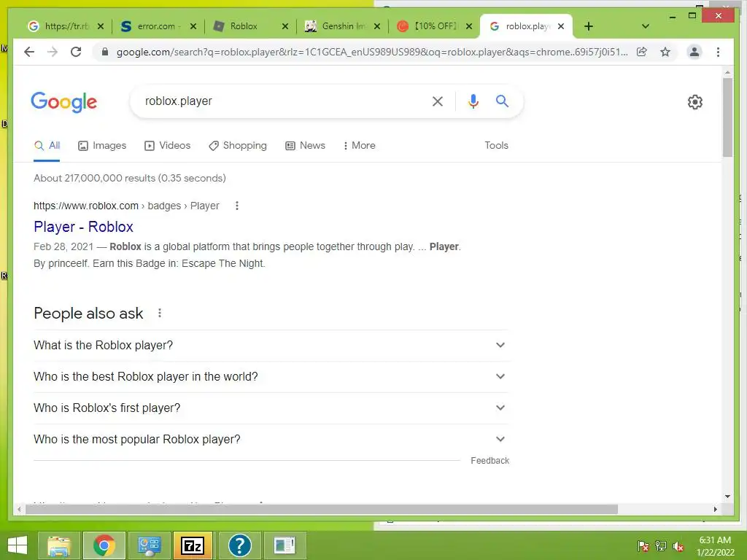This screenshot has width=747, height=560.
Task: Expand Who is Roblox's first player?
Action: click(271, 408)
